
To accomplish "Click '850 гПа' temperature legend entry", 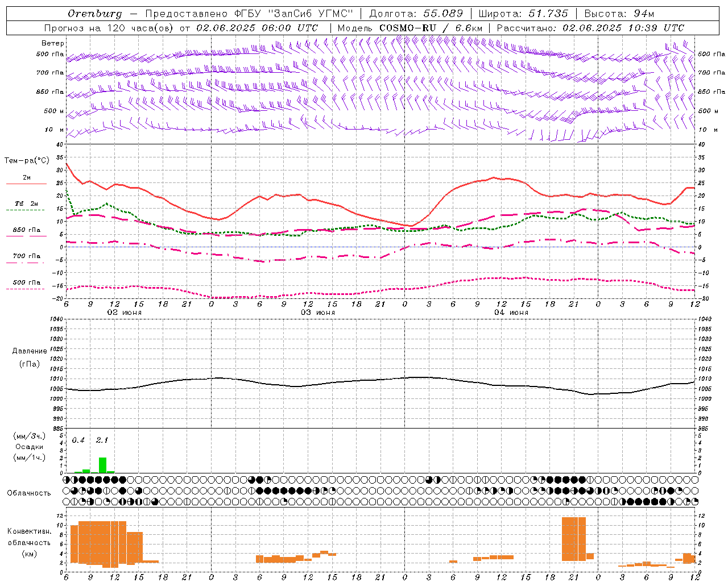I will coord(26,230).
